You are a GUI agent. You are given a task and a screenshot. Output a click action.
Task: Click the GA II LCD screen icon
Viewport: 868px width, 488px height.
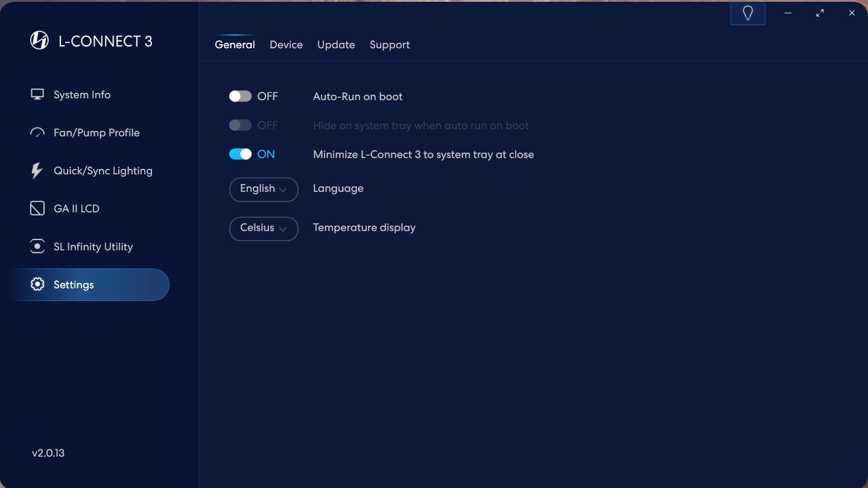[37, 209]
